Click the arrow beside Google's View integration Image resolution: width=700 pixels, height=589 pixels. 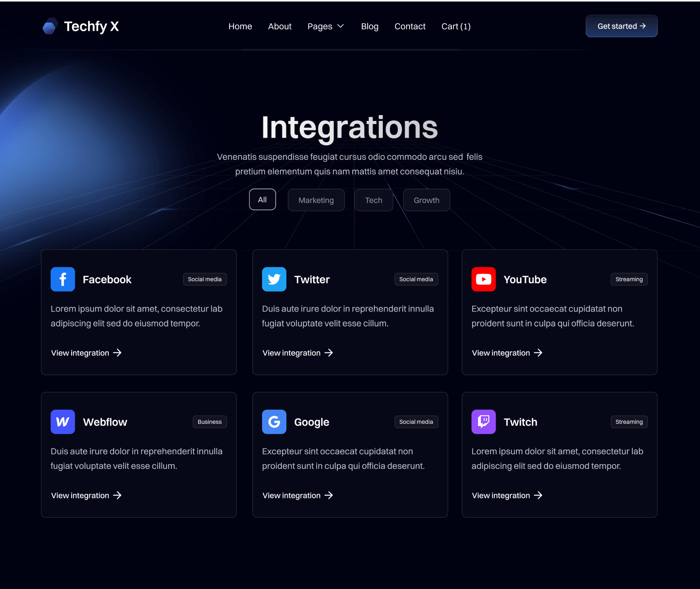click(x=329, y=496)
